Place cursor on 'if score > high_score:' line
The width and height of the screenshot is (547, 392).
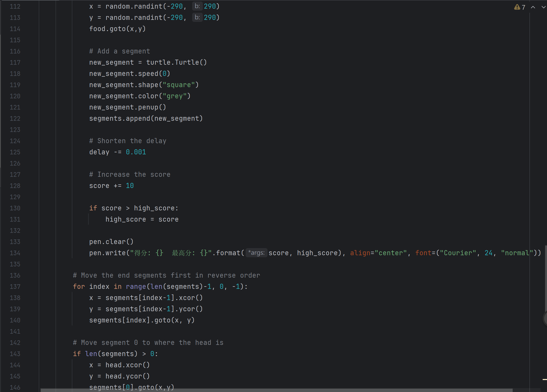pyautogui.click(x=134, y=208)
